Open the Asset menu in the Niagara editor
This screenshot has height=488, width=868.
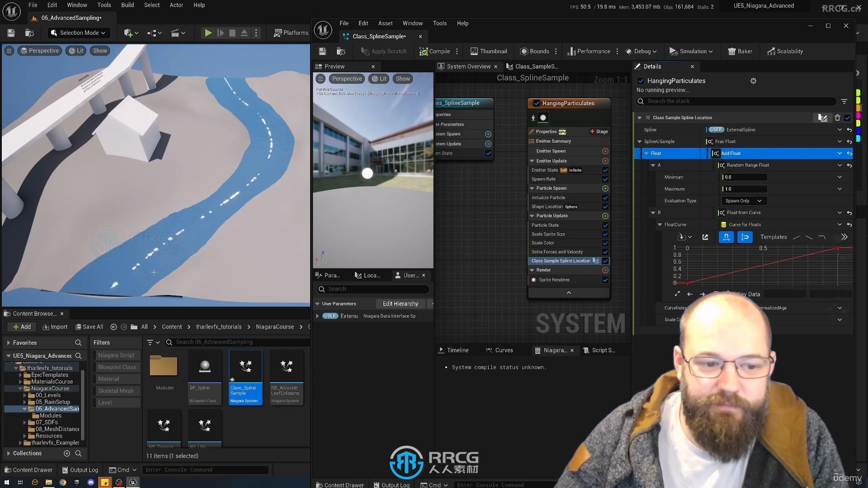tap(385, 23)
